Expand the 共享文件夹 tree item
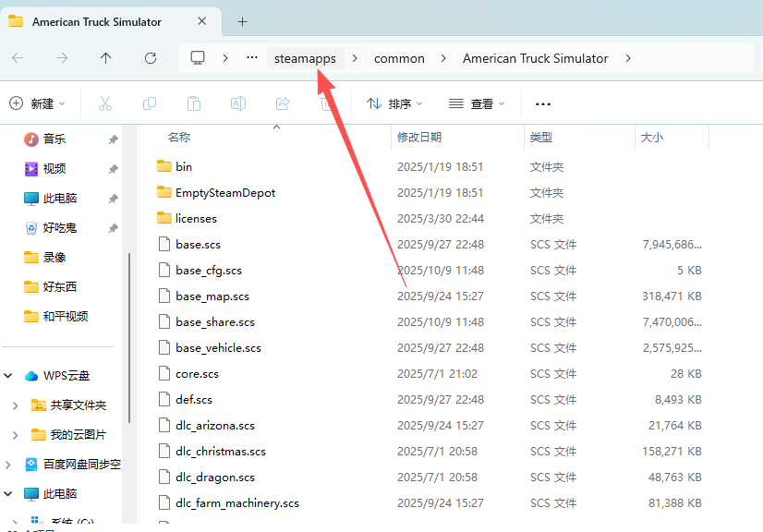The image size is (763, 532). click(16, 405)
